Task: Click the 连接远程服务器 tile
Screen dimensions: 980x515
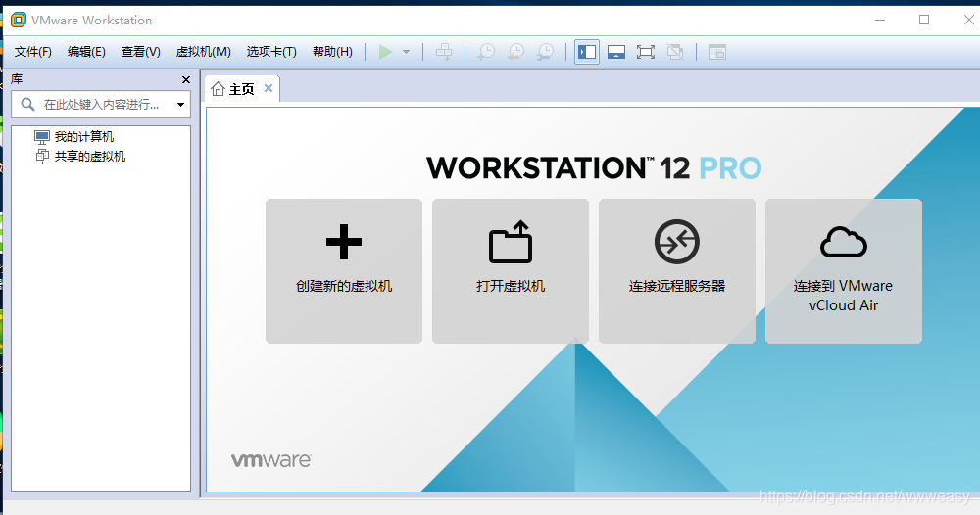Action: (x=677, y=271)
